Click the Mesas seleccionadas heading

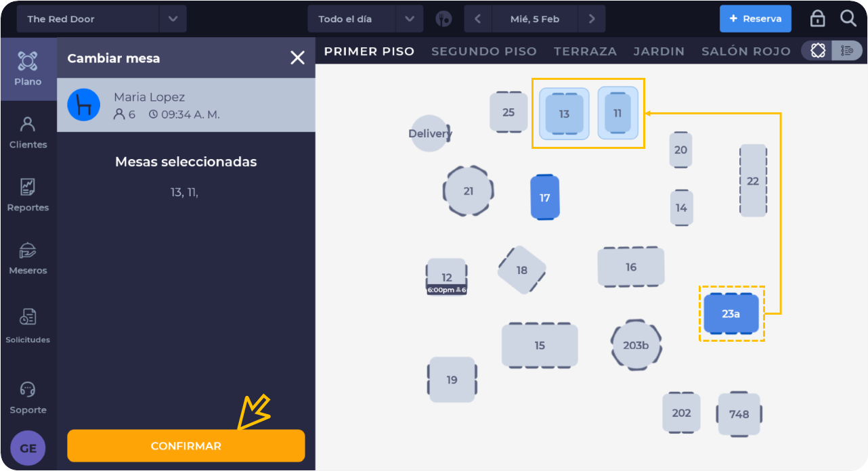coord(186,162)
